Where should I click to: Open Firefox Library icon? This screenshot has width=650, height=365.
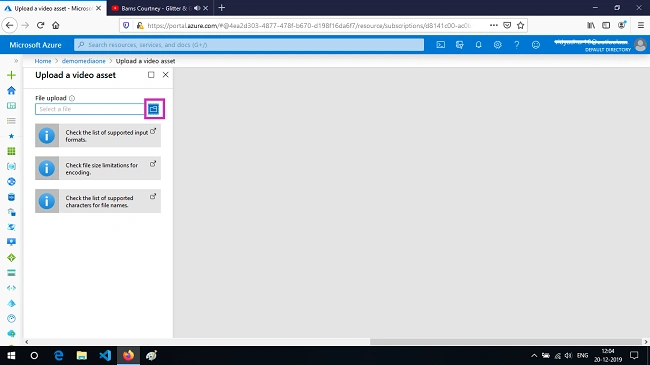pos(591,25)
